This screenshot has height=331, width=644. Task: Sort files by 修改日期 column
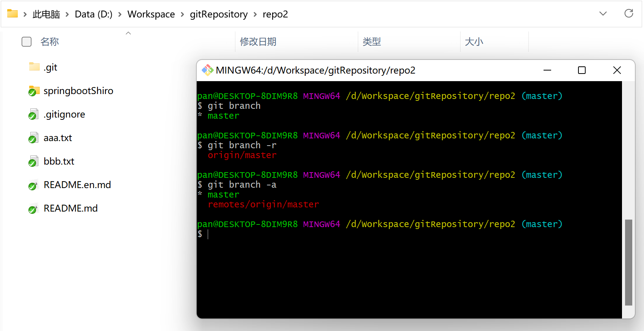258,42
